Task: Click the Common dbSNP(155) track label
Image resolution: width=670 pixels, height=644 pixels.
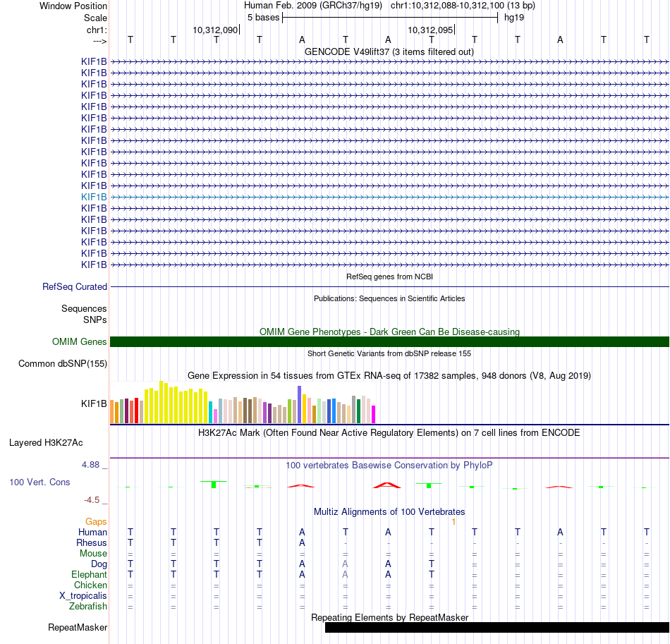Action: (x=63, y=364)
